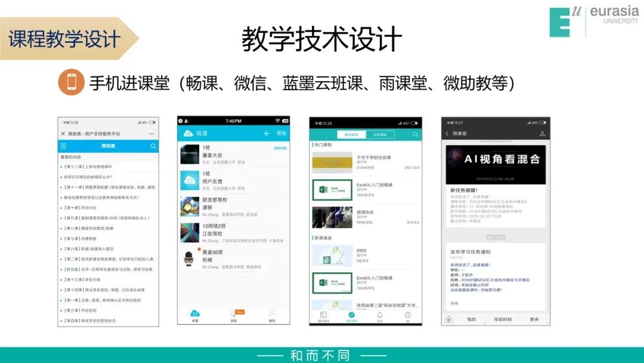Open 更多 menu in 雨课堂
Screen dimensions: 644x363
tap(534, 319)
